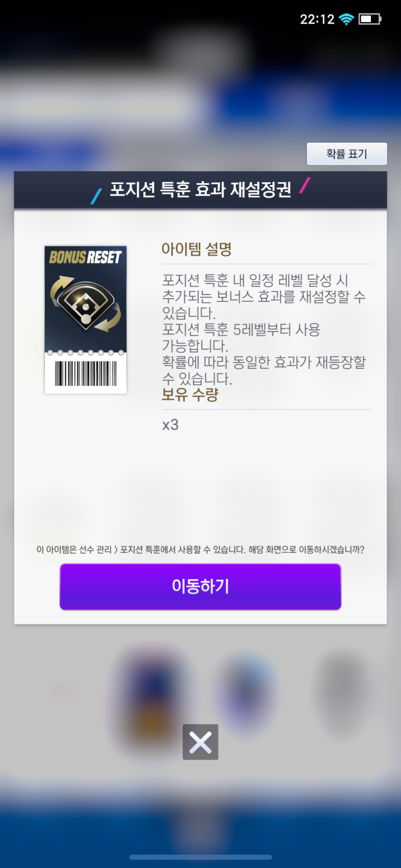The image size is (401, 868).
Task: Tap the home gesture bar at bottom
Action: tap(200, 857)
